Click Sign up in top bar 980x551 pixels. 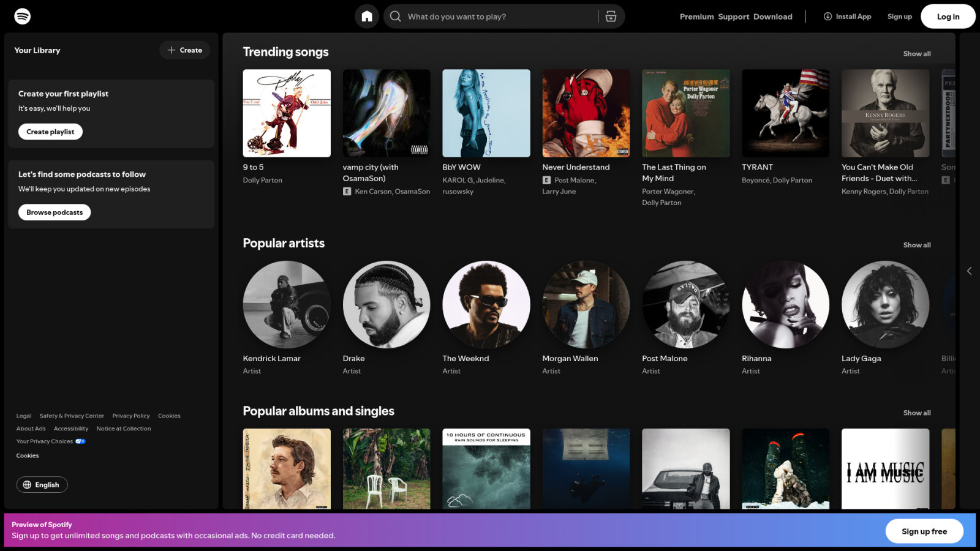900,17
